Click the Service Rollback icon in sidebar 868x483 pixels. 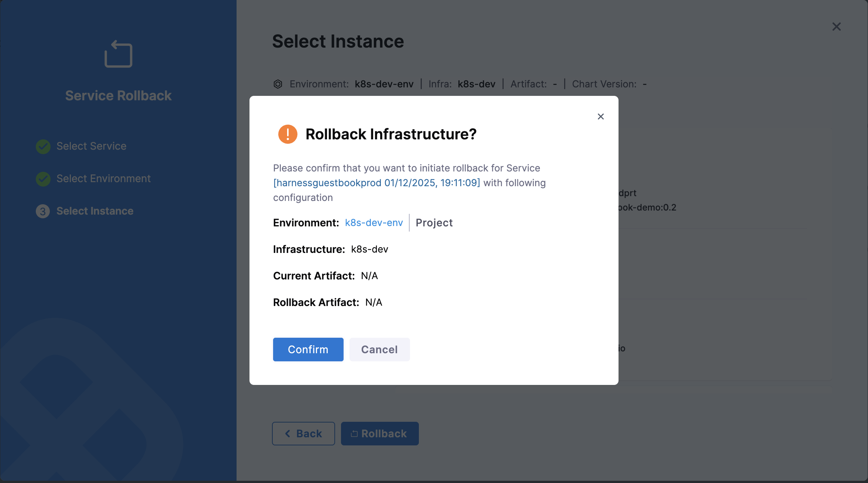(x=118, y=54)
